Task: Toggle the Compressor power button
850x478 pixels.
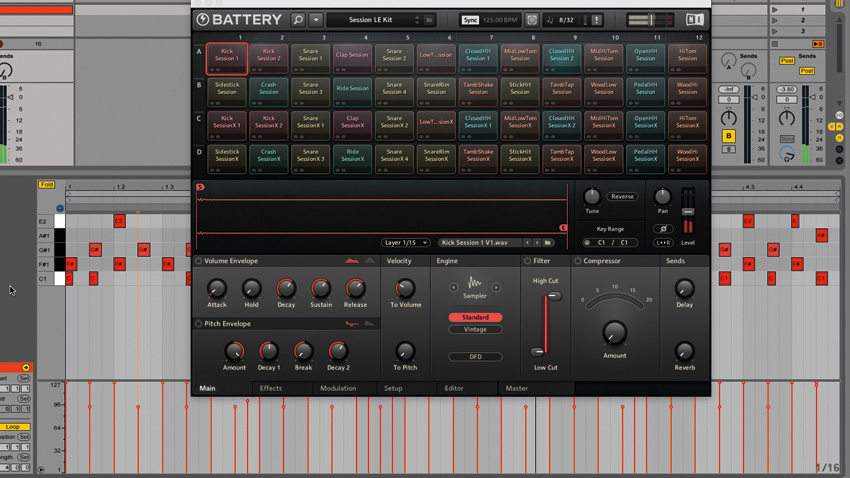Action: point(577,261)
